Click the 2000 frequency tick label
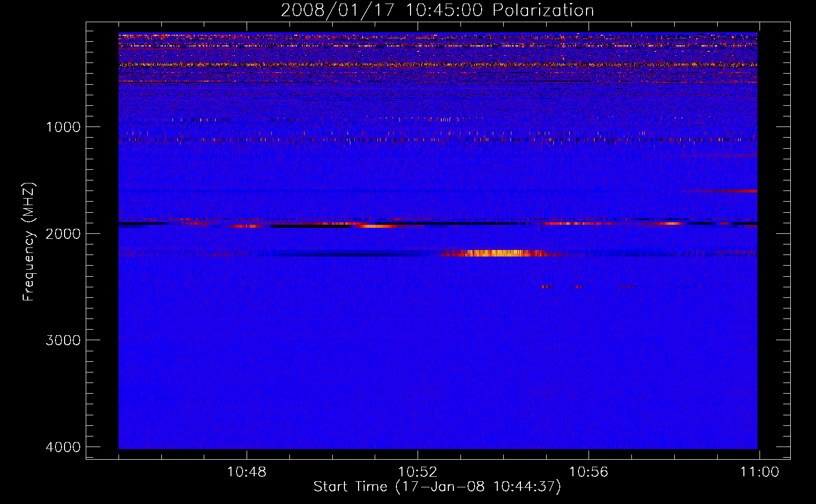The width and height of the screenshot is (816, 504). pyautogui.click(x=63, y=233)
